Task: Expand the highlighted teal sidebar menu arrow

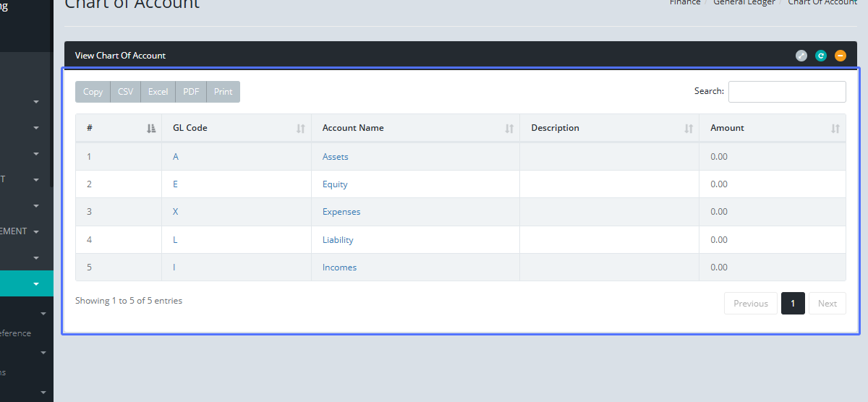Action: point(36,284)
